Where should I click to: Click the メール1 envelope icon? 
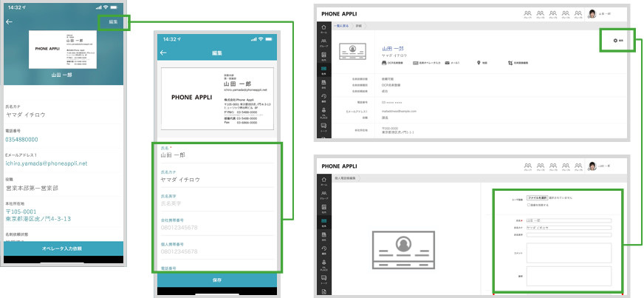pyautogui.click(x=447, y=63)
